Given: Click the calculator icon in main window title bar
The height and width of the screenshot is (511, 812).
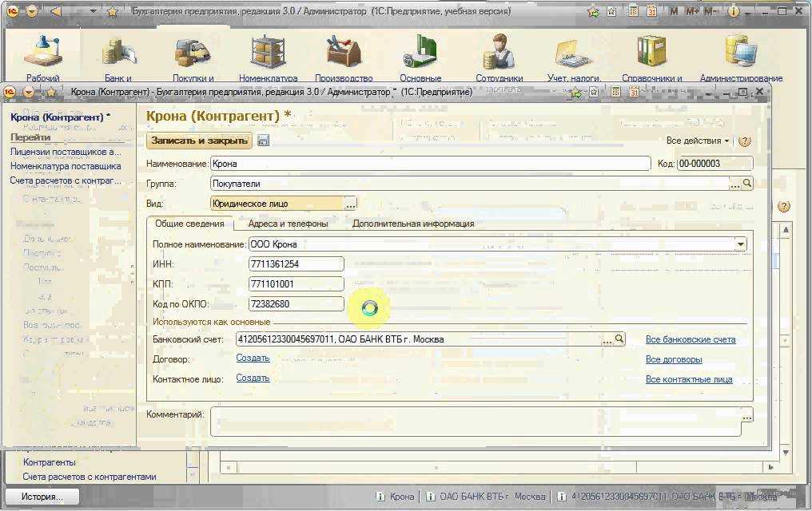Looking at the screenshot, I should click(633, 11).
